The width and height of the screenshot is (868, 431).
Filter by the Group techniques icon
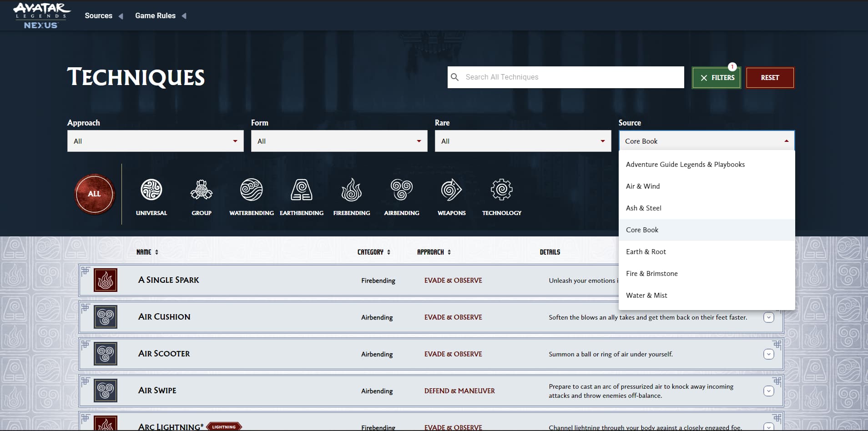click(x=202, y=190)
